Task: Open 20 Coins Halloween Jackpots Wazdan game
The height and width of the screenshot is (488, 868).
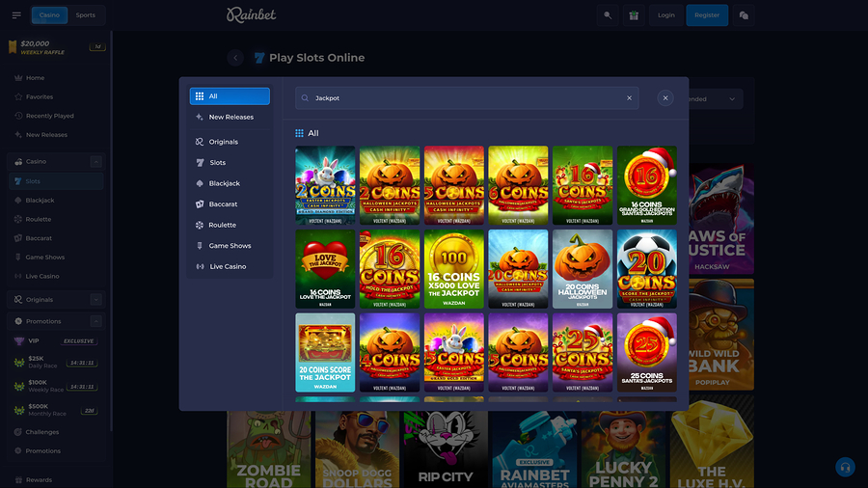Action: pyautogui.click(x=583, y=269)
